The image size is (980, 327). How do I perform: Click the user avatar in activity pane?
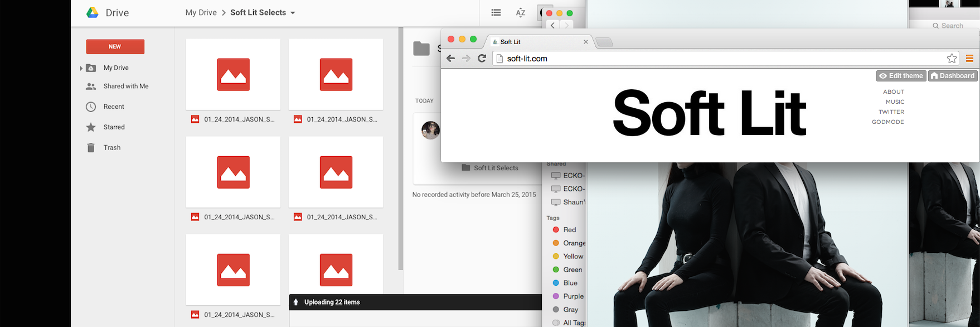pos(430,130)
